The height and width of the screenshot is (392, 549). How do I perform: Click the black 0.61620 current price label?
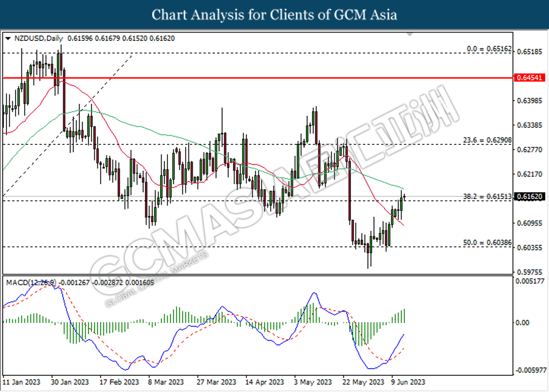click(x=530, y=197)
